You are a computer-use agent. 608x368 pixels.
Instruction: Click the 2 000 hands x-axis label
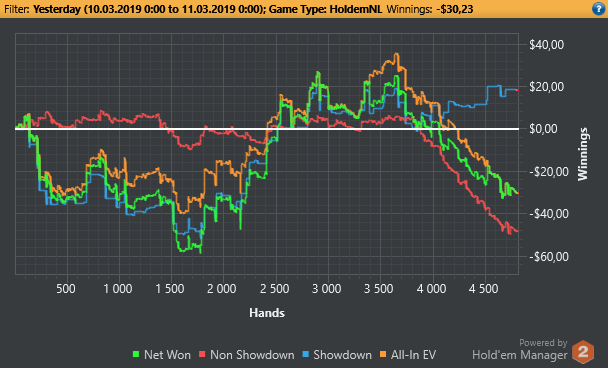(221, 289)
